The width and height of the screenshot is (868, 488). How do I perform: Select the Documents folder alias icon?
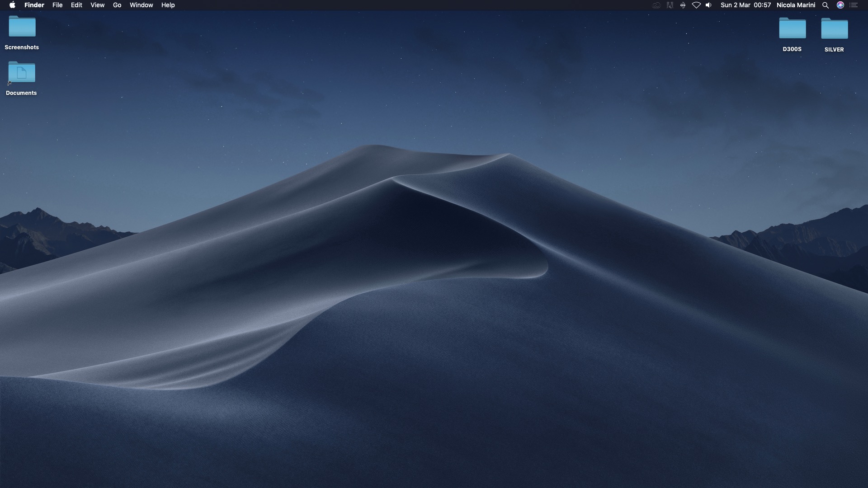pyautogui.click(x=22, y=73)
